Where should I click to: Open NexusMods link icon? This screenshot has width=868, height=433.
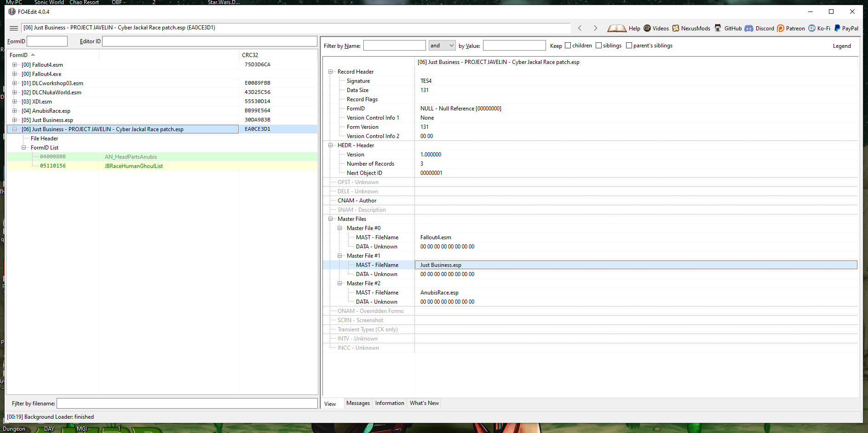(676, 28)
